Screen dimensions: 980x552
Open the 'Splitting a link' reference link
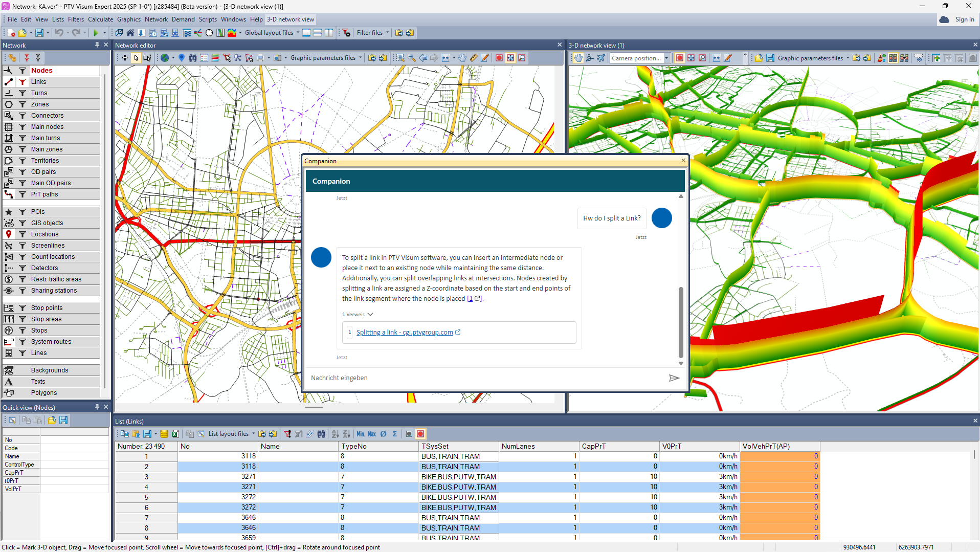click(x=404, y=333)
